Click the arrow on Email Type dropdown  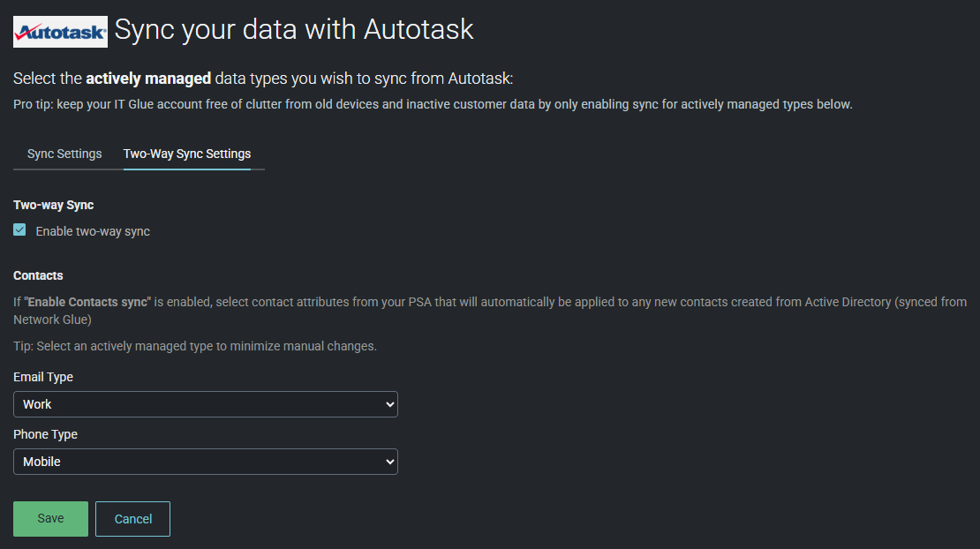pyautogui.click(x=390, y=404)
